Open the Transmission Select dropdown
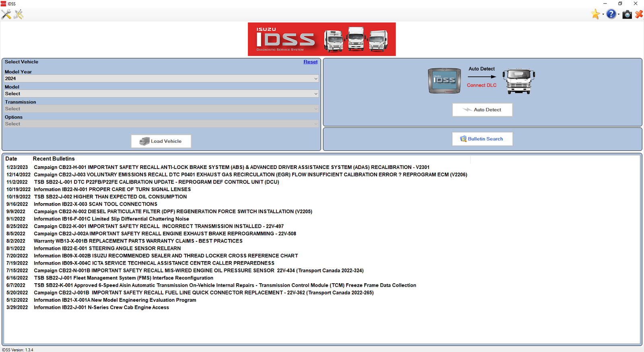Screen dimensions: 644x352 161,109
